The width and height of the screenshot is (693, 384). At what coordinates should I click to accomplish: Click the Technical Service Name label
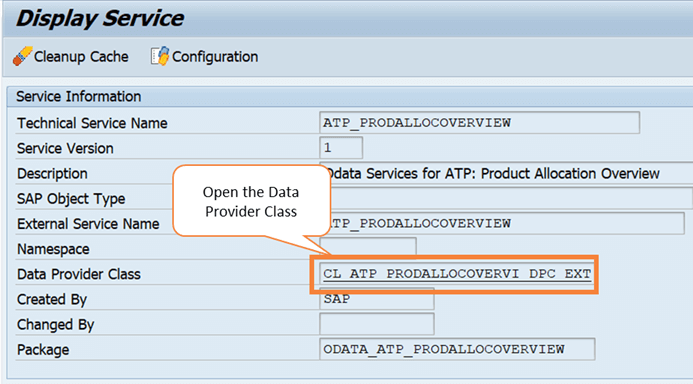92,123
